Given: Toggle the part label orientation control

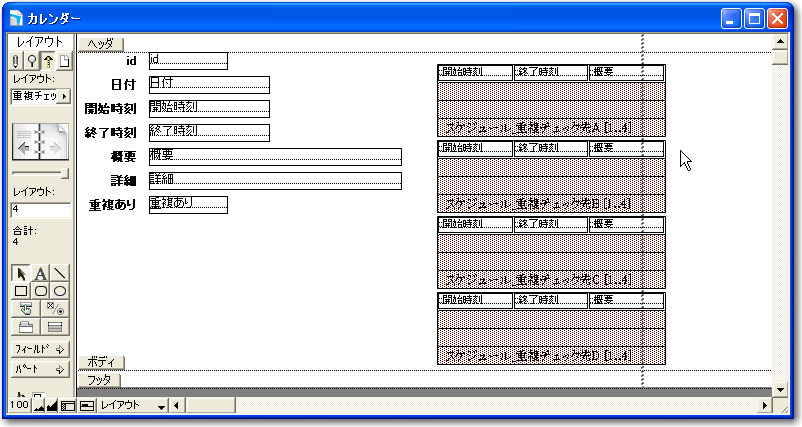Looking at the screenshot, I should pos(86,406).
